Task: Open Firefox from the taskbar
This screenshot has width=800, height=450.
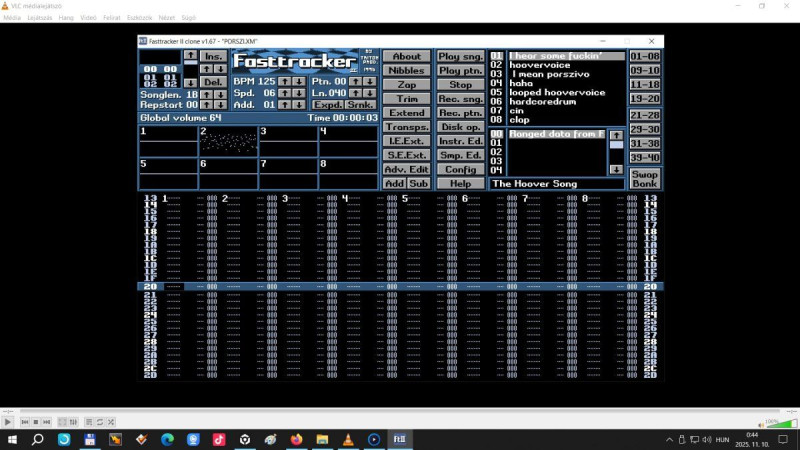Action: coord(296,439)
